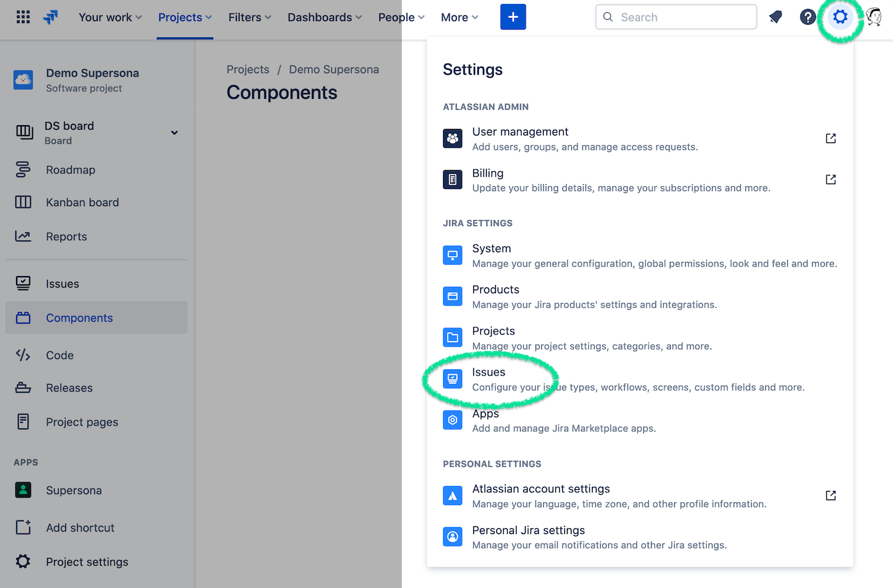
Task: Click the blue Create plus button
Action: [513, 17]
